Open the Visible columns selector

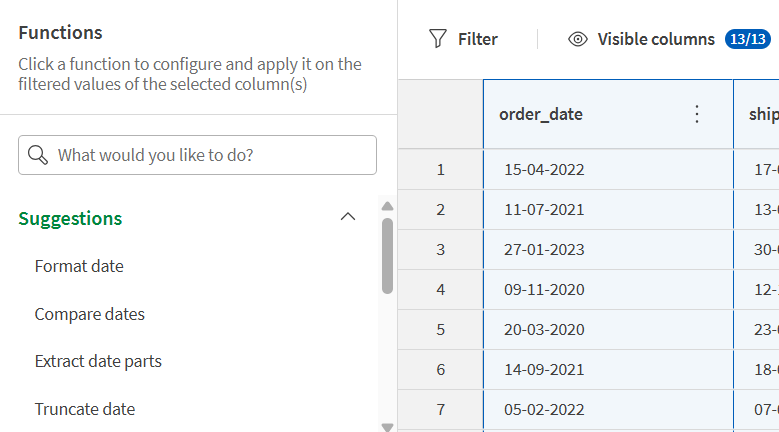point(655,39)
